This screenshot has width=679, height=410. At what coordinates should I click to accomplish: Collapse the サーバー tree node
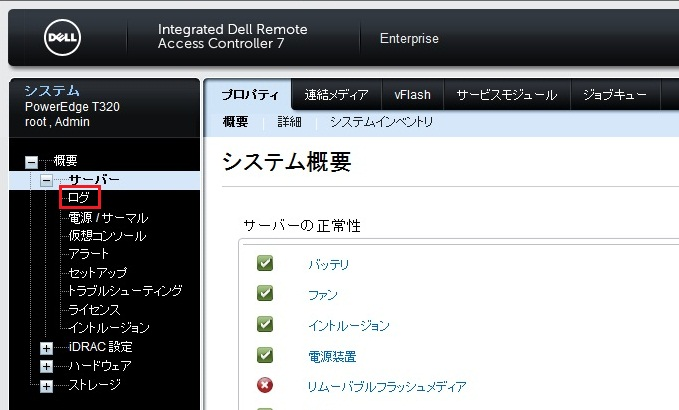(46, 180)
